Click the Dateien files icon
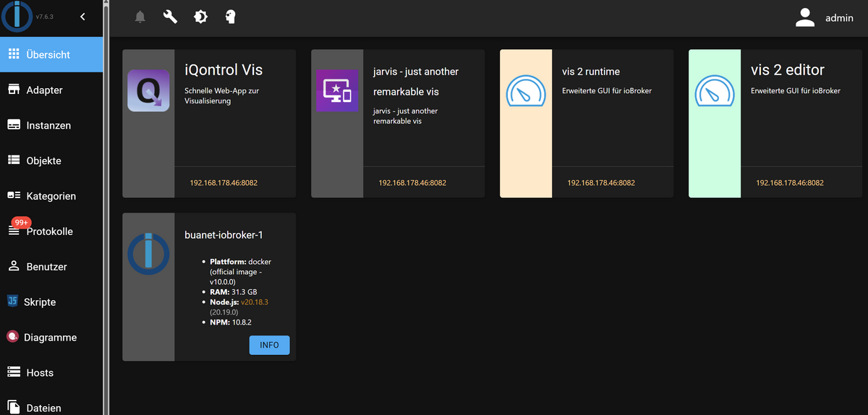868x415 pixels. (x=14, y=407)
